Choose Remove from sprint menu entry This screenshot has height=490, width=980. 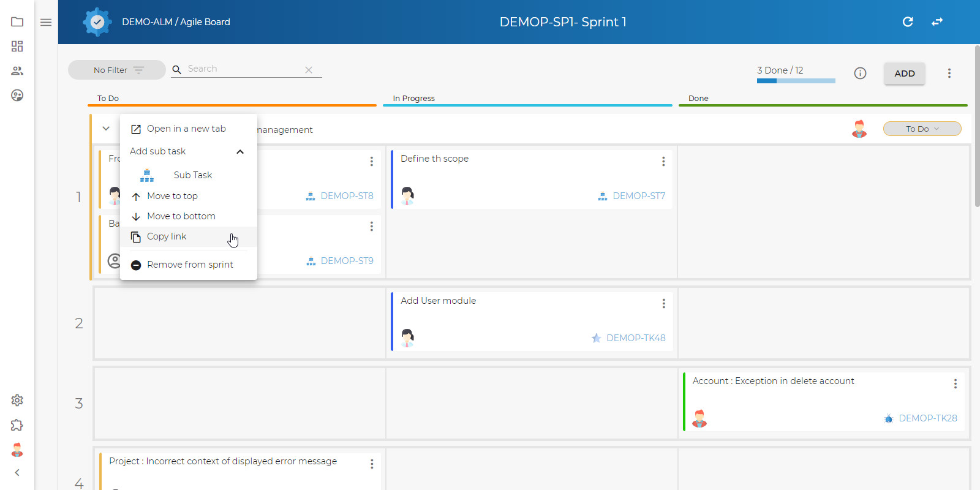[x=189, y=265]
